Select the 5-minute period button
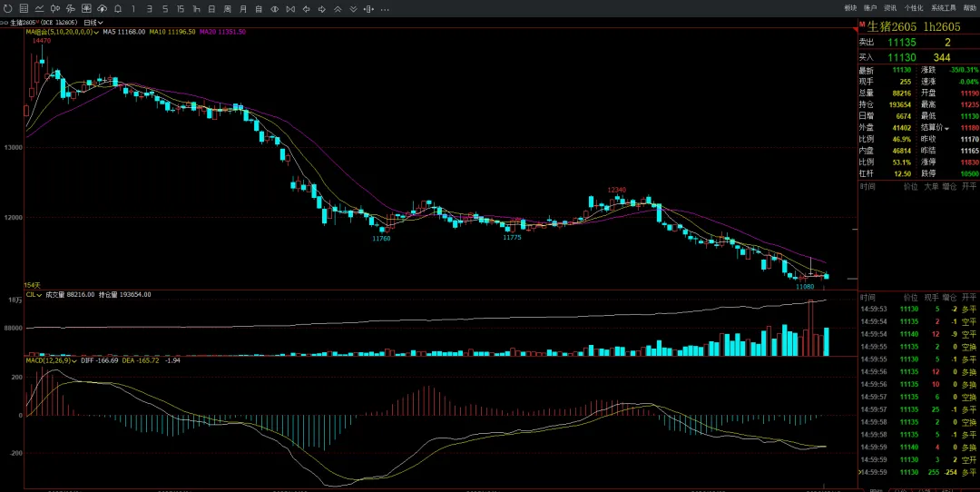Screen dimensions: 980x492 pyautogui.click(x=165, y=9)
